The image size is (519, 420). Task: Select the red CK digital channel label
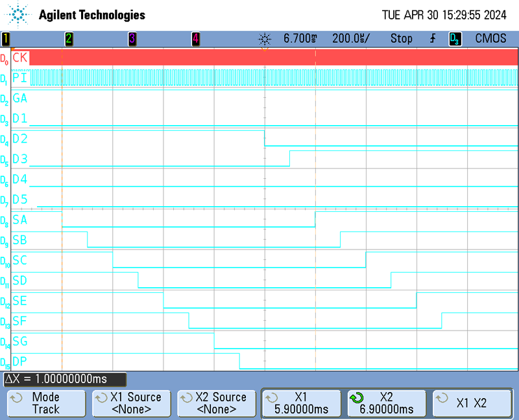click(x=19, y=58)
